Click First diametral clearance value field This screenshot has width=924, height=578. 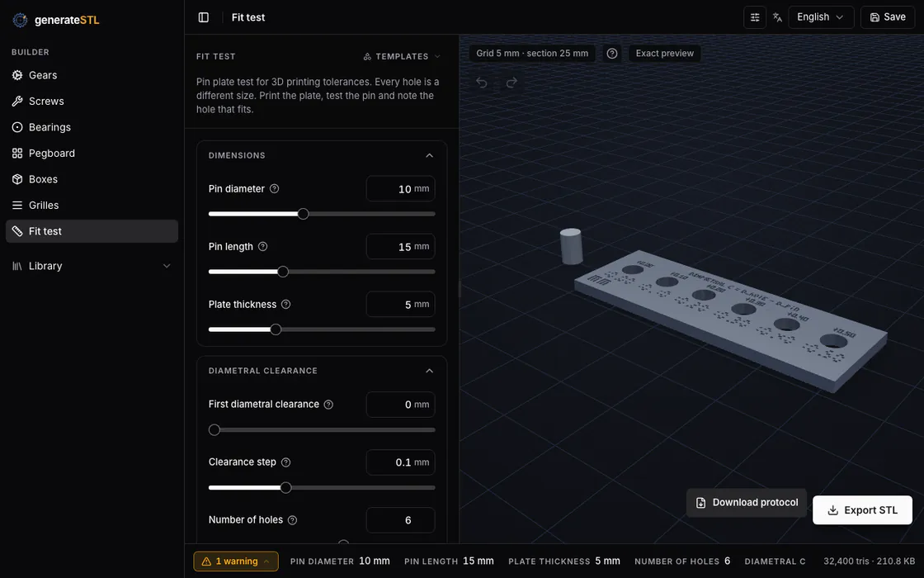point(401,405)
